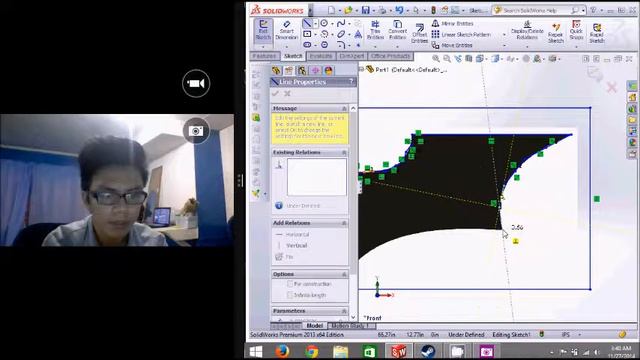Image resolution: width=640 pixels, height=360 pixels.
Task: Open Line Properties help question mark
Action: (x=351, y=82)
